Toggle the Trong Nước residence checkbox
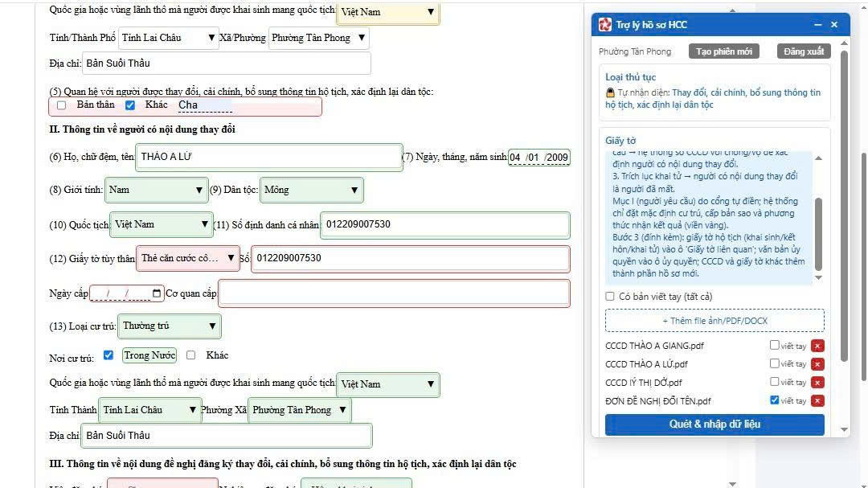868x488 pixels. pyautogui.click(x=108, y=355)
